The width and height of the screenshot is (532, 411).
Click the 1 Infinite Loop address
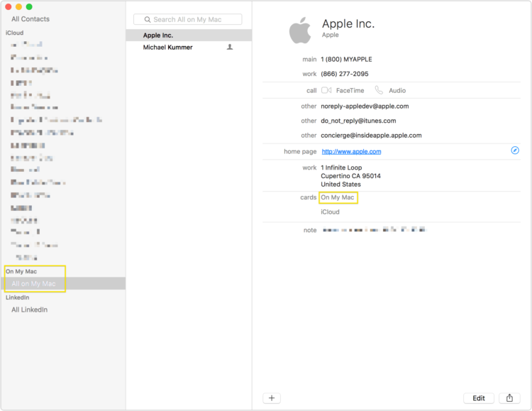click(x=351, y=176)
